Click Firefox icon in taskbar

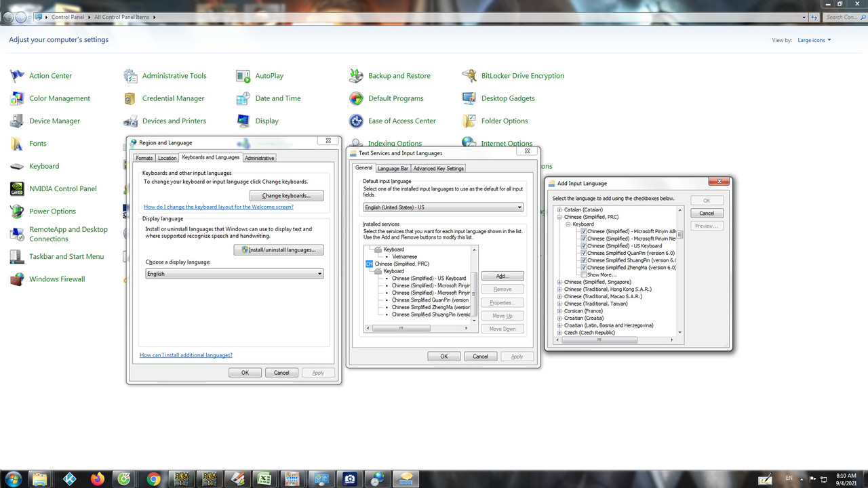(98, 479)
